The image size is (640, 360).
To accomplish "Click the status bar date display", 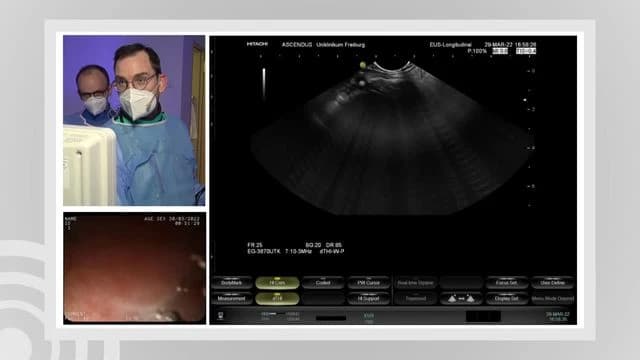I will (558, 316).
